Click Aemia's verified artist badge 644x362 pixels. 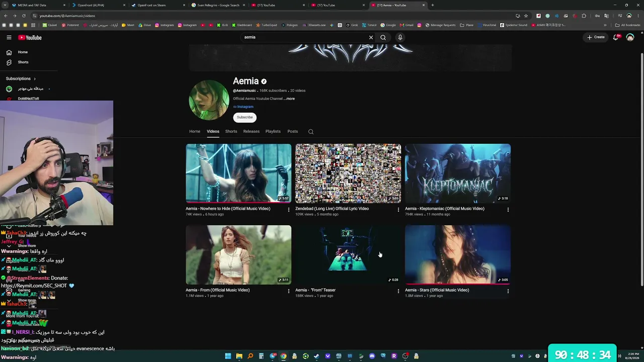coord(264,81)
